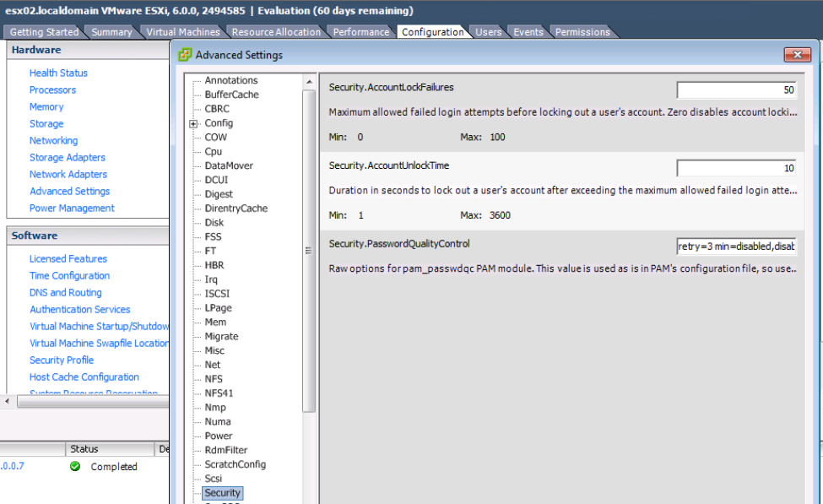
Task: Open DNS and Routing settings
Action: [x=65, y=292]
